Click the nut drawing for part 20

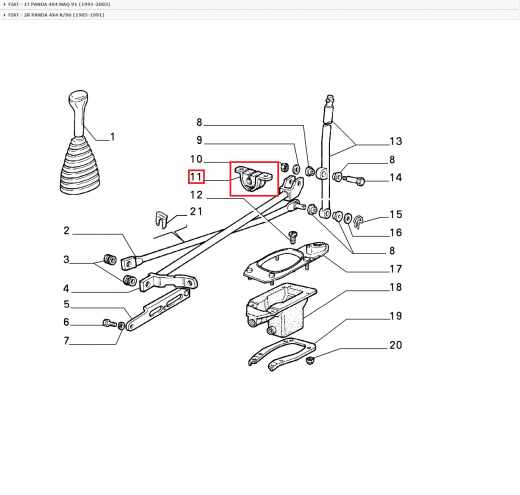(310, 360)
